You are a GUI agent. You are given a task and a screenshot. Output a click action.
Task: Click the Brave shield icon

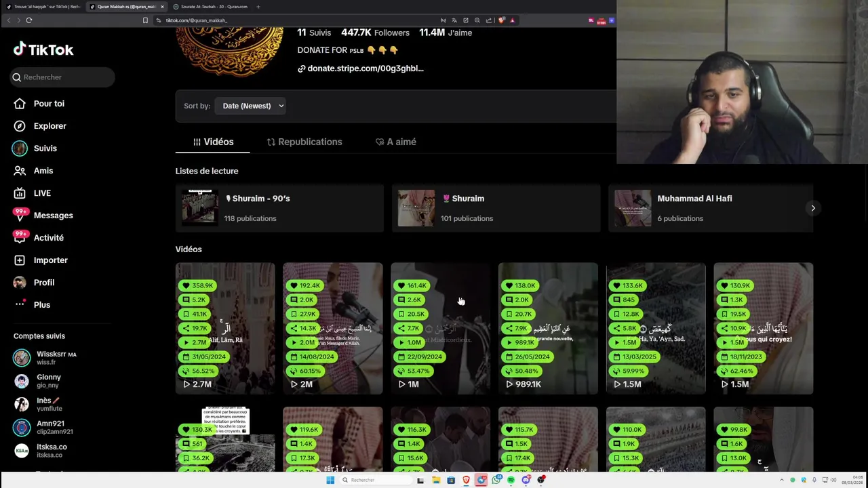[501, 20]
